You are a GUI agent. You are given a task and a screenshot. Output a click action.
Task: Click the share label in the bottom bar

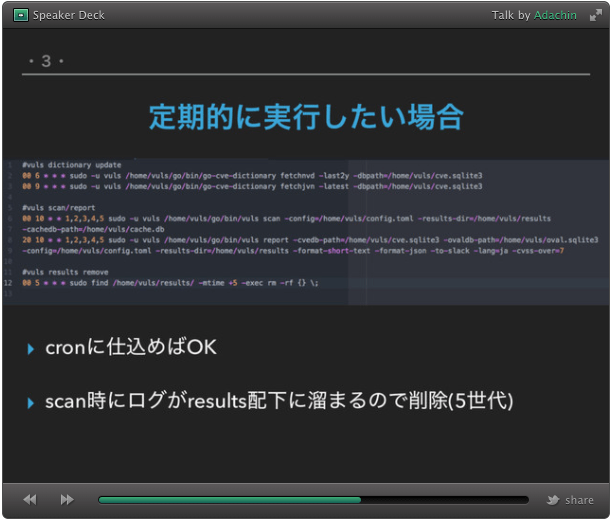coord(579,500)
